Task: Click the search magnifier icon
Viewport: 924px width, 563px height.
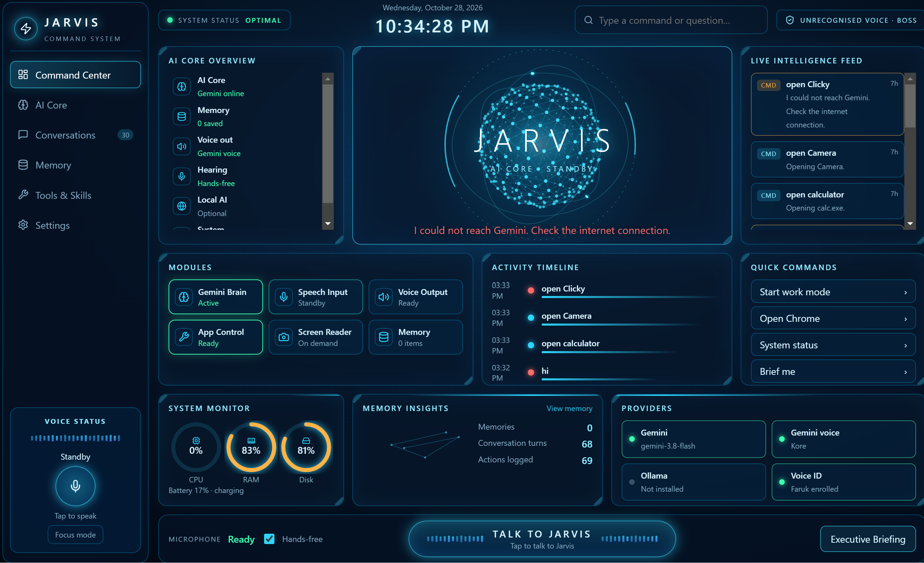Action: pos(589,20)
